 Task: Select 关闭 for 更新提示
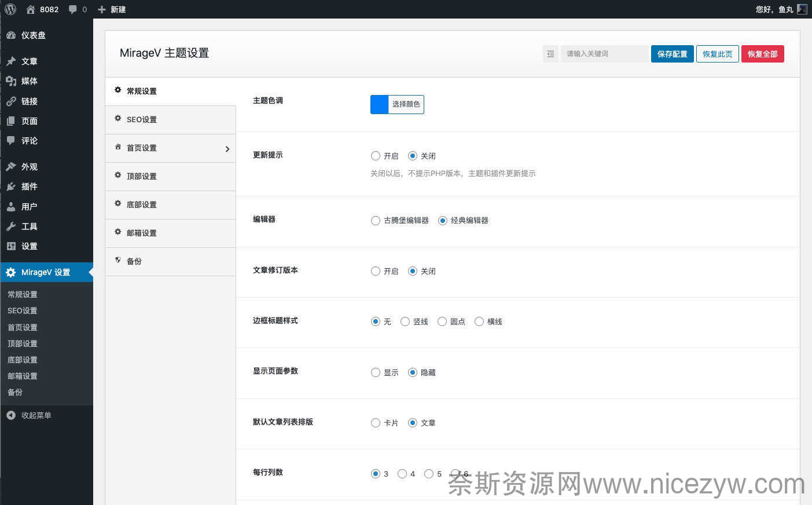coord(412,156)
